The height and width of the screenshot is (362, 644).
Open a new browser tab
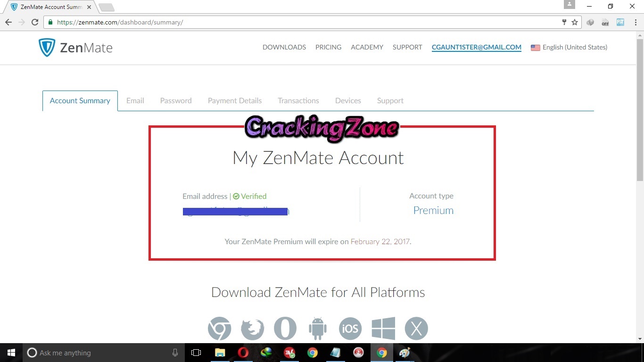click(107, 7)
